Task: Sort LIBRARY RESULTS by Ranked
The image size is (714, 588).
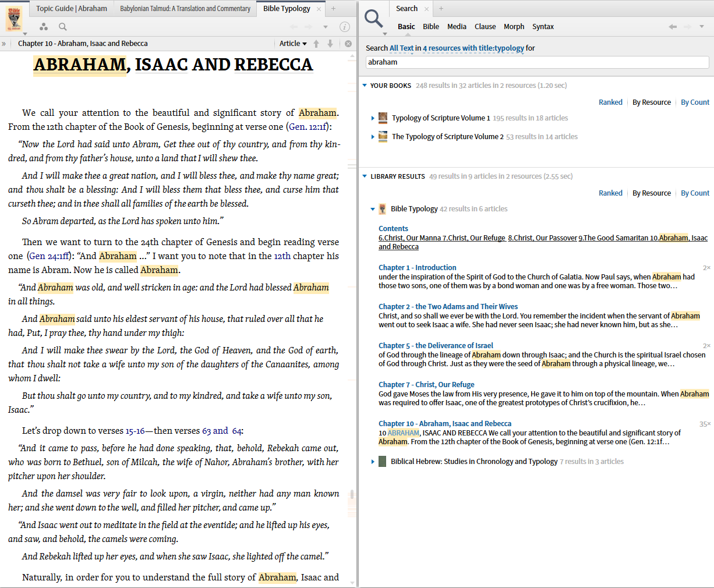Action: click(610, 193)
